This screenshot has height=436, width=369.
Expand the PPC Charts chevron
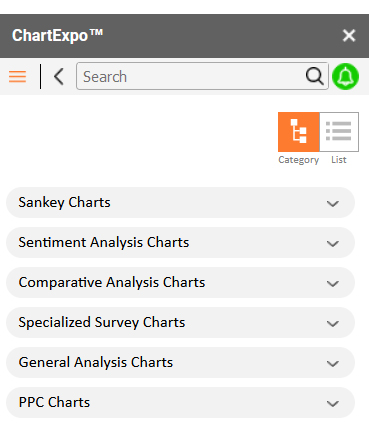333,403
